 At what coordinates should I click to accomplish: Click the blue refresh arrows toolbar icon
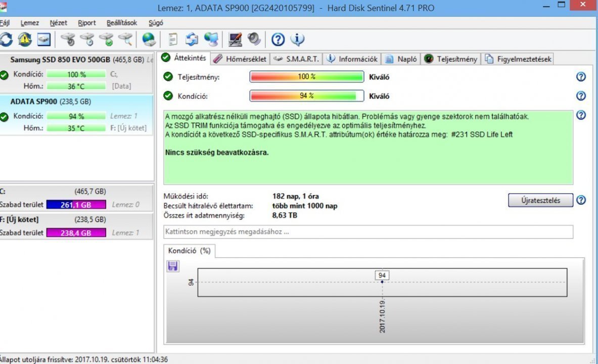[x=6, y=39]
